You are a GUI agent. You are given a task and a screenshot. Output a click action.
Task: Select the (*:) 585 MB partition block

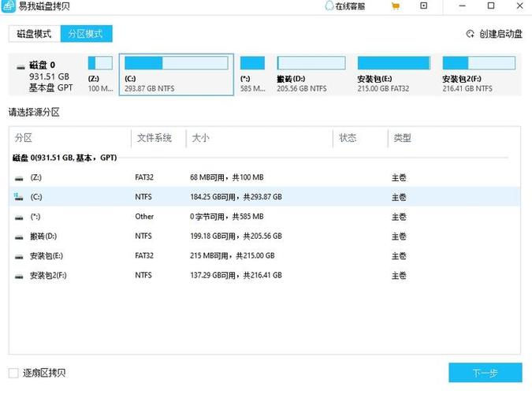click(x=252, y=74)
